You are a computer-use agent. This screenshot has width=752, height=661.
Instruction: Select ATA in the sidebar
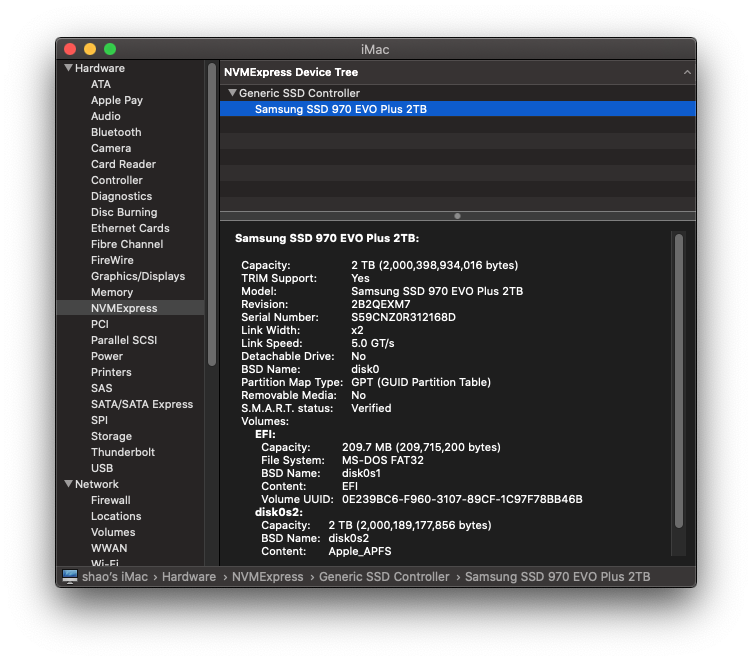coord(101,84)
